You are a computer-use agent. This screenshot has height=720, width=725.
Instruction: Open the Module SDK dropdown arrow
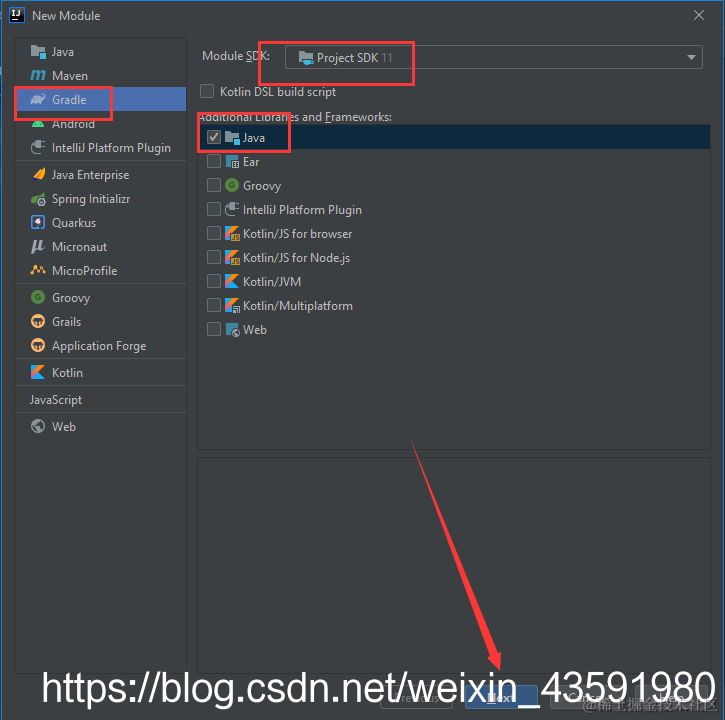coord(691,57)
